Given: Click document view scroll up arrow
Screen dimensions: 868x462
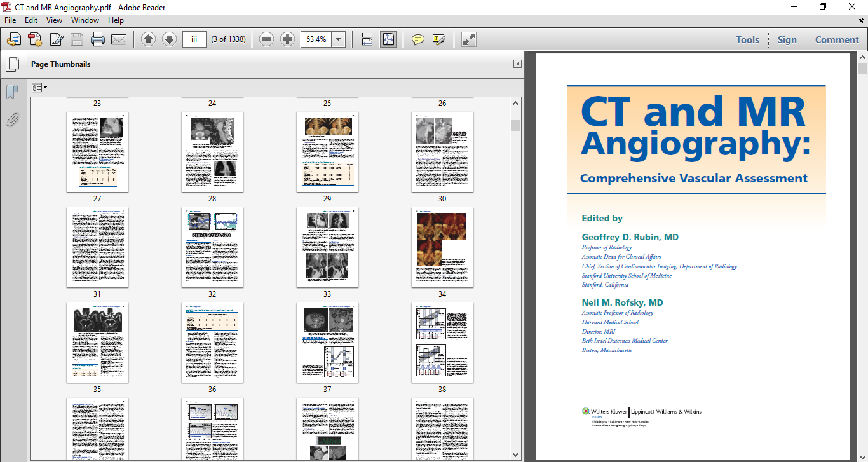Looking at the screenshot, I should [x=862, y=58].
